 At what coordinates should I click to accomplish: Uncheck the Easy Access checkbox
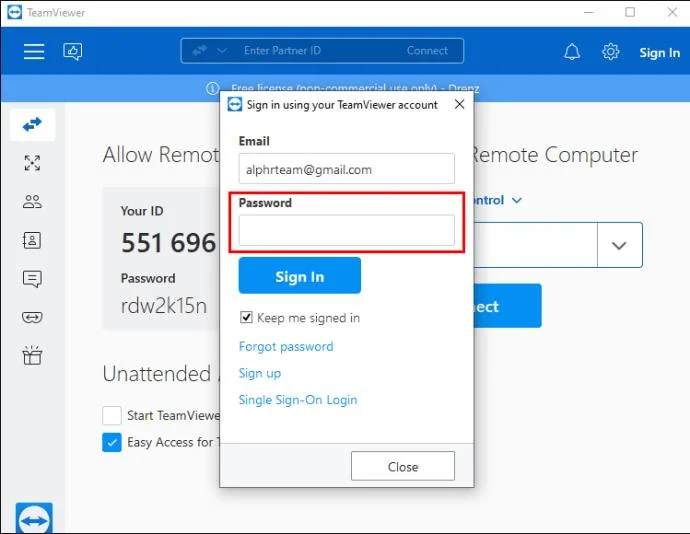pyautogui.click(x=112, y=442)
